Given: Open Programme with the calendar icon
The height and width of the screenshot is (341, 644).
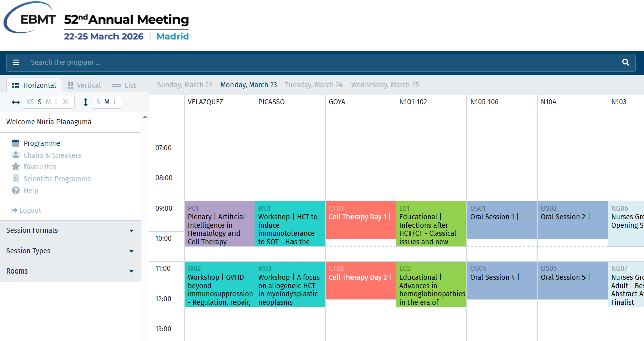Looking at the screenshot, I should 16,143.
